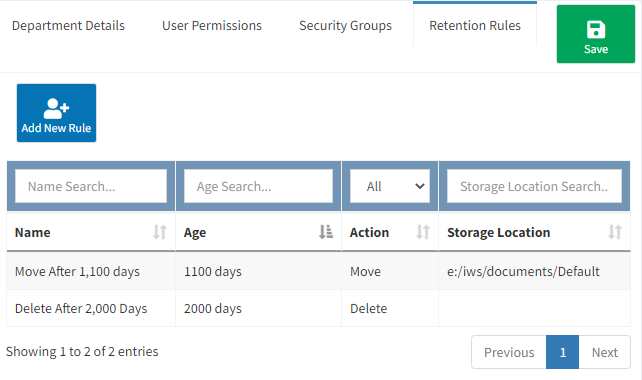Sort table by Name column arrows
The width and height of the screenshot is (642, 380).
coord(160,232)
